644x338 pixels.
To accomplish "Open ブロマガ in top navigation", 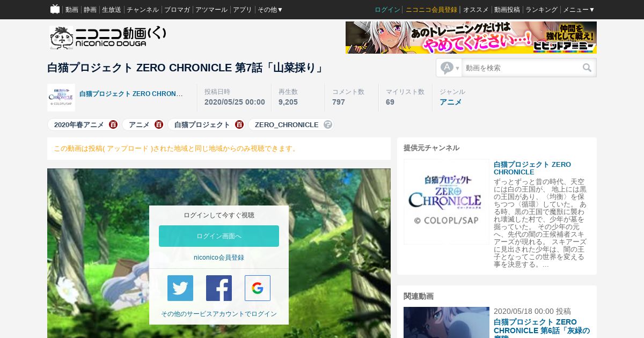I will (177, 10).
